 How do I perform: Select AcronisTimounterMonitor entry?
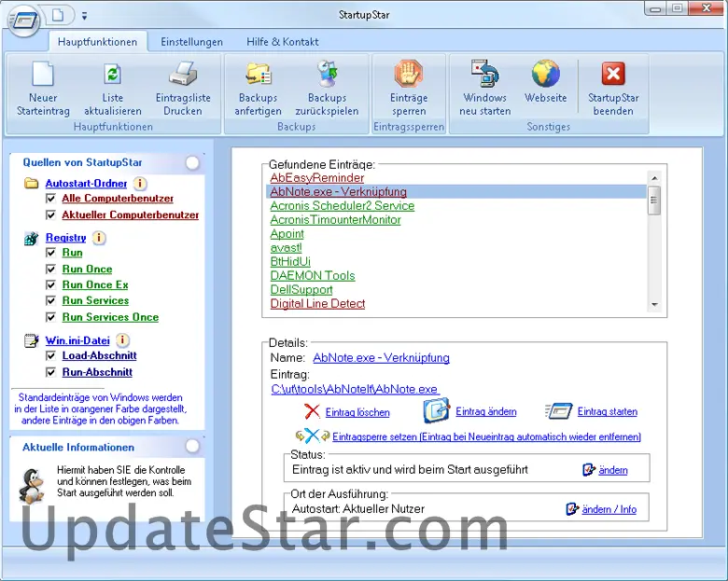(x=336, y=219)
